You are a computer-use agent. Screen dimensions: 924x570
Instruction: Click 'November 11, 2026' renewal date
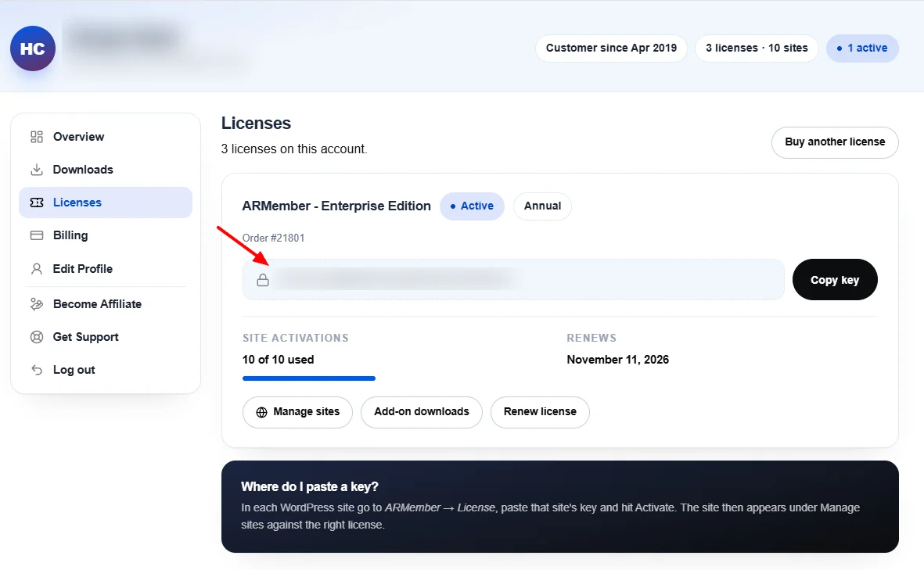point(617,360)
